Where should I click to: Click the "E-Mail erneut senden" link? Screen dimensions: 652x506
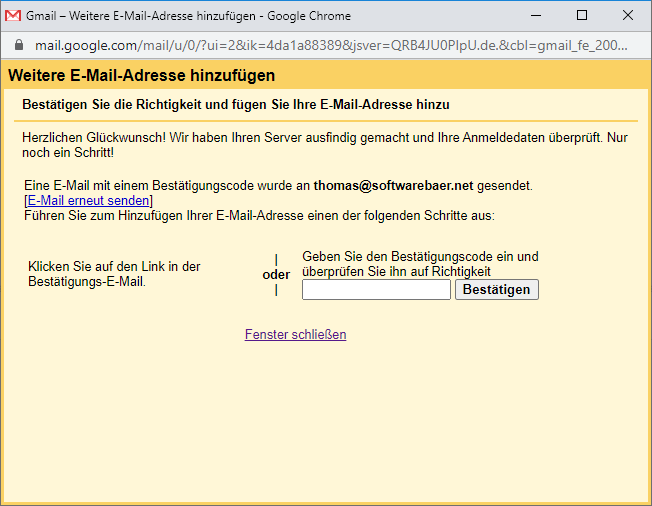click(88, 201)
